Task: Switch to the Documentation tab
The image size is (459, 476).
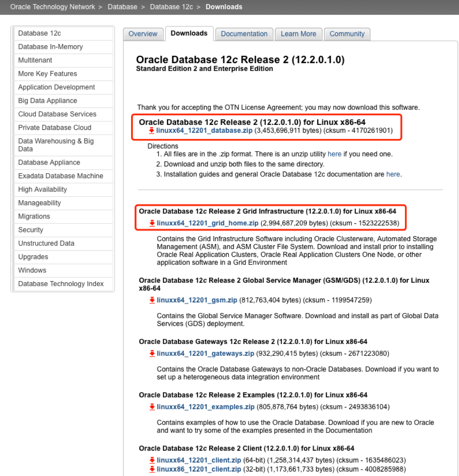Action: click(x=244, y=34)
